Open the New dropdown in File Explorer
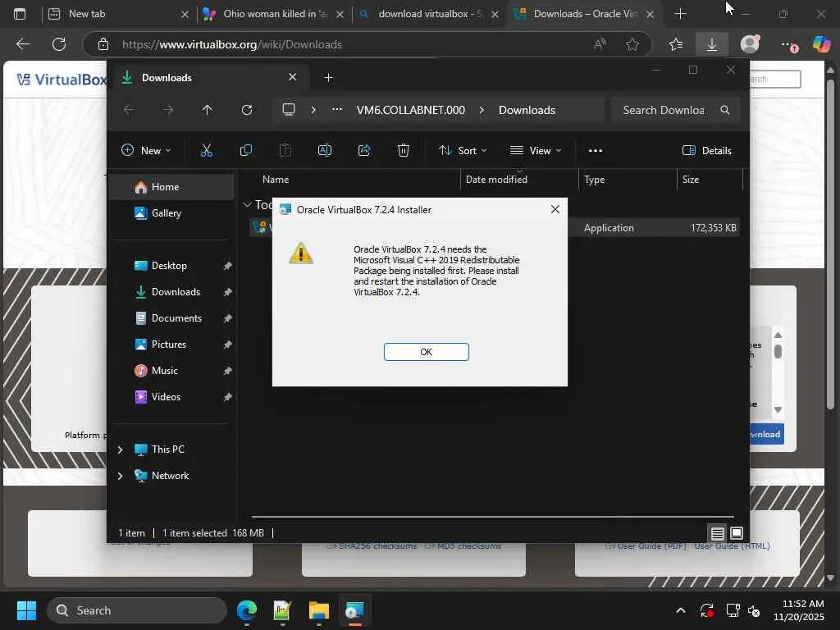Image resolution: width=840 pixels, height=630 pixels. pyautogui.click(x=146, y=151)
